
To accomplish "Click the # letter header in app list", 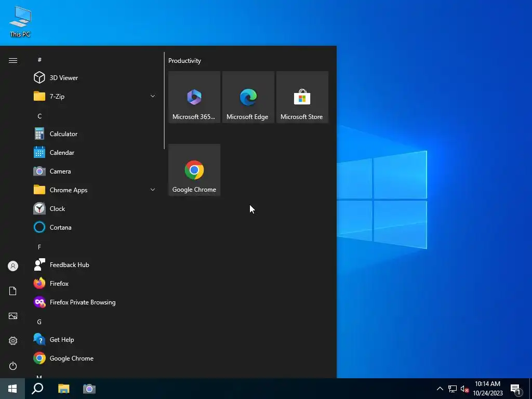I will coord(39,60).
